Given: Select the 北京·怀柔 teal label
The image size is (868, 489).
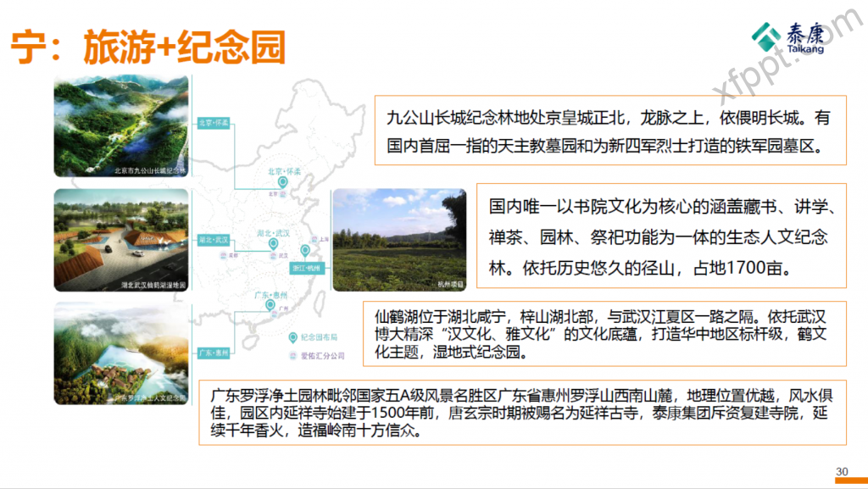Looking at the screenshot, I should tap(214, 123).
